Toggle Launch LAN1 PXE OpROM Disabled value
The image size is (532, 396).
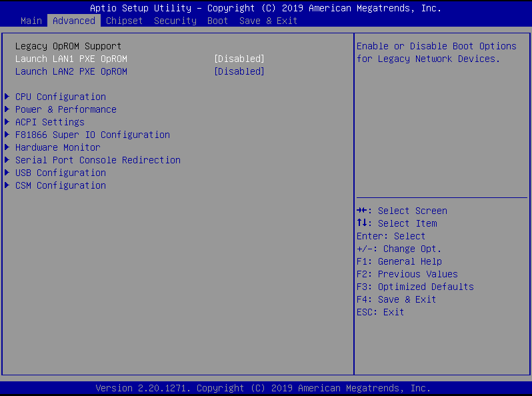click(x=239, y=59)
